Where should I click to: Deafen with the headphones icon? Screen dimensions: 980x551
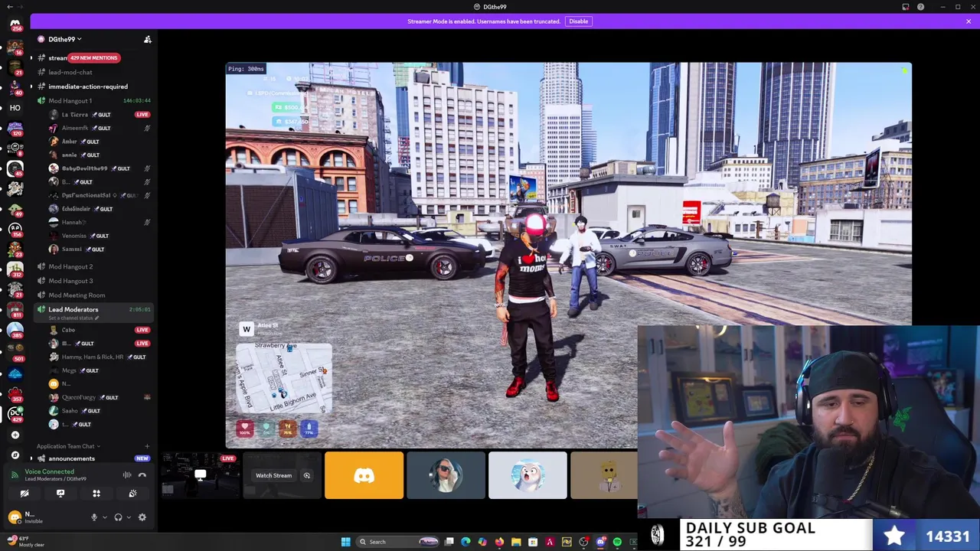pos(118,517)
